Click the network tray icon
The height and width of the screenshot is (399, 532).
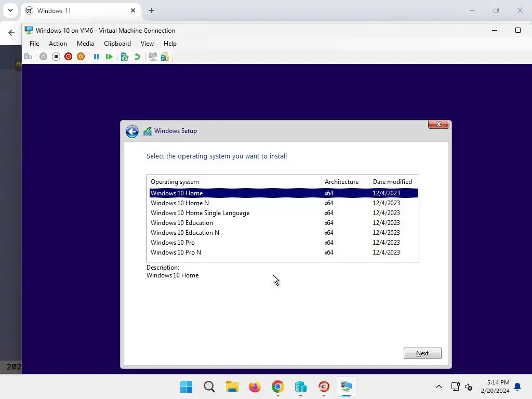pyautogui.click(x=455, y=387)
